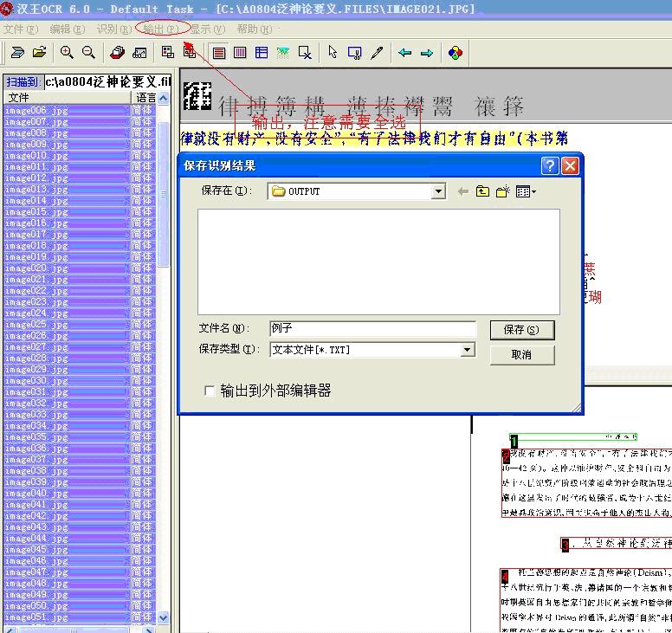Select image021.jpg in file list
672x633 pixels.
point(80,280)
